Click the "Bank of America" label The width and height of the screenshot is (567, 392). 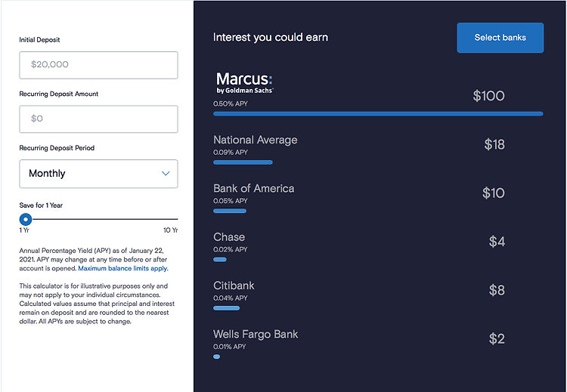click(x=254, y=188)
